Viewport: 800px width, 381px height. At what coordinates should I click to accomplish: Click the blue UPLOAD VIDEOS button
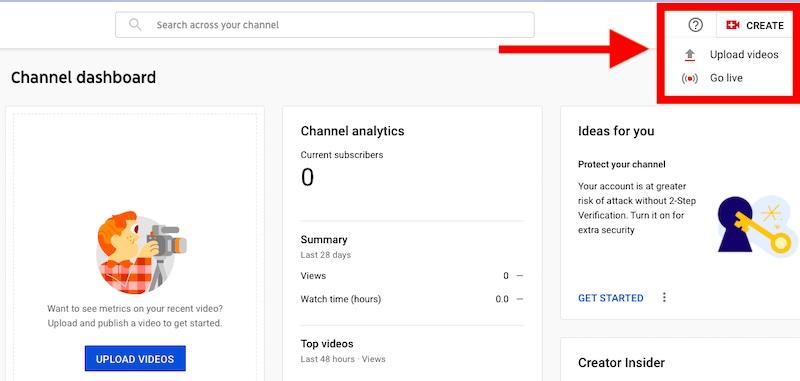click(135, 359)
